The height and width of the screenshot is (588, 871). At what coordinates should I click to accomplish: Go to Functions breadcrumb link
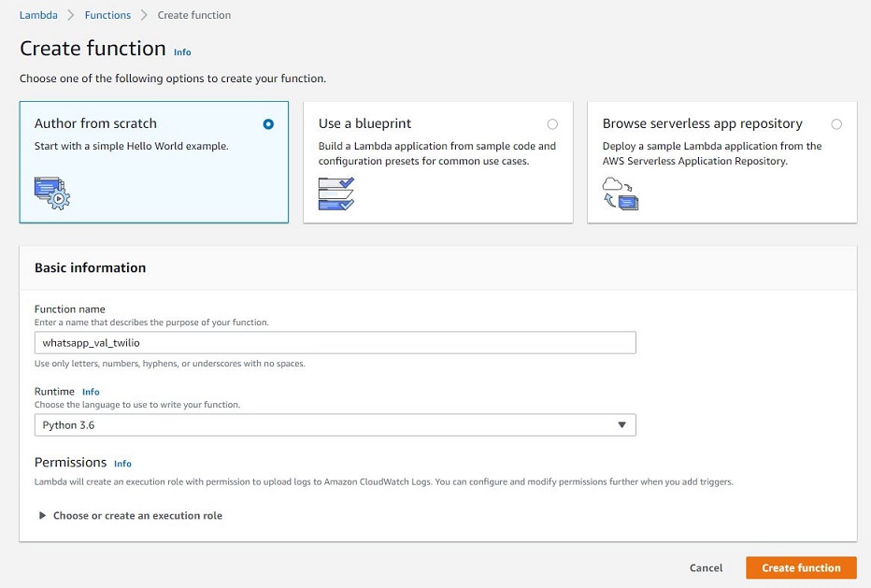click(x=107, y=15)
